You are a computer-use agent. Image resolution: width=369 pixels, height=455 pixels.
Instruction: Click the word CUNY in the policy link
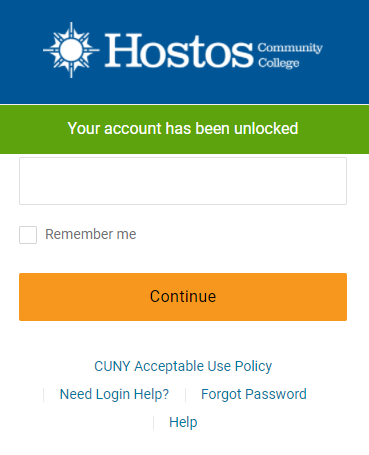[112, 366]
